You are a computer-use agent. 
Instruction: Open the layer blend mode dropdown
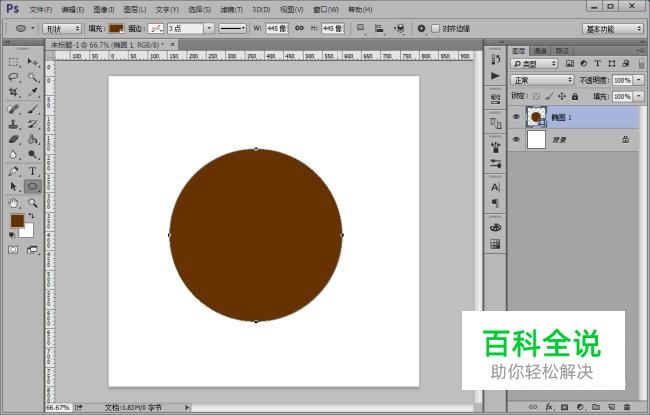[x=542, y=80]
